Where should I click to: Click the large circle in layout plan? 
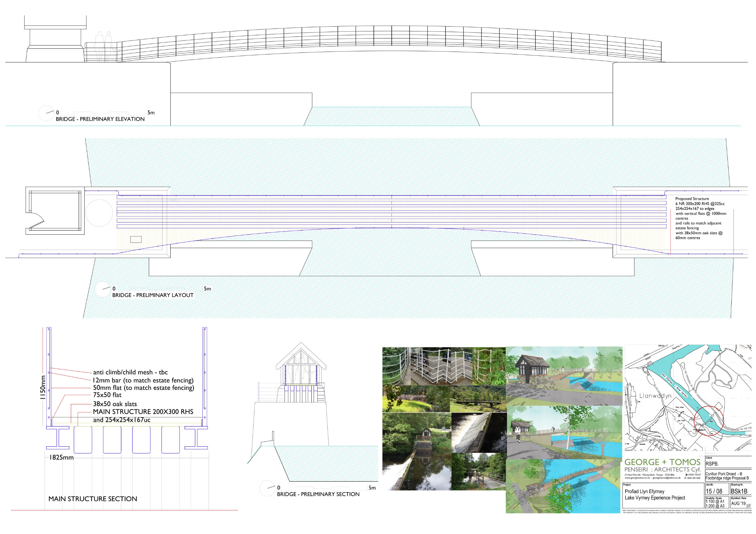coord(100,213)
